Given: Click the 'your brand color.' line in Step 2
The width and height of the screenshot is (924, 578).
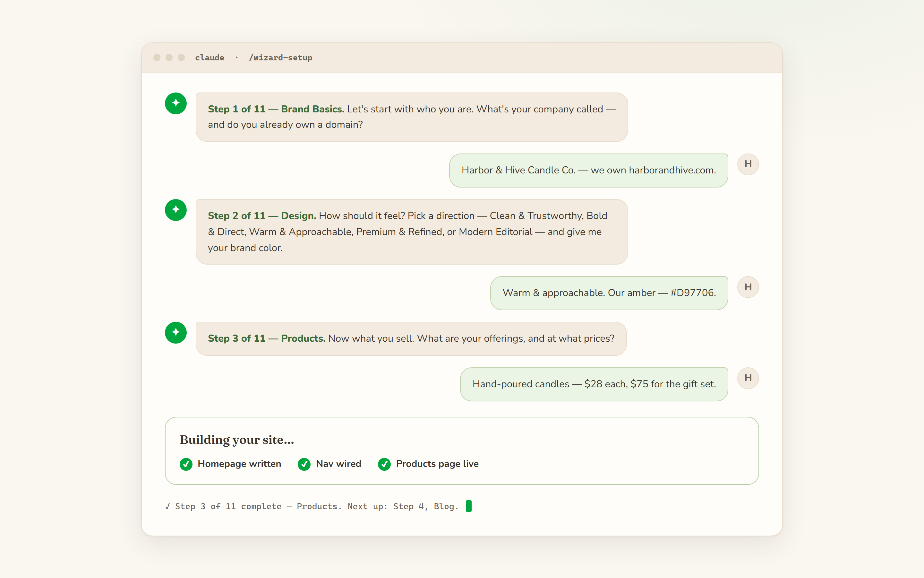Looking at the screenshot, I should tap(245, 248).
